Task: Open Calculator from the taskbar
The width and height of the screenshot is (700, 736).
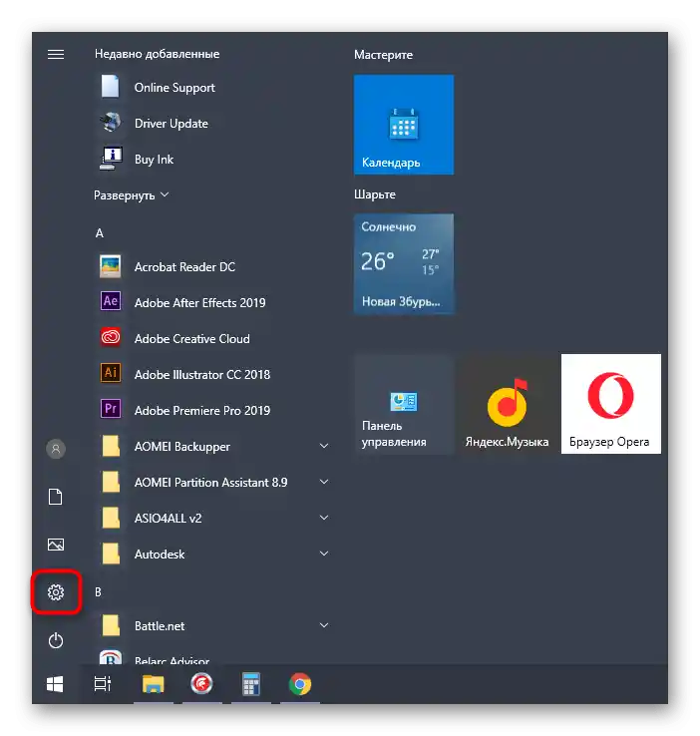Action: point(251,684)
